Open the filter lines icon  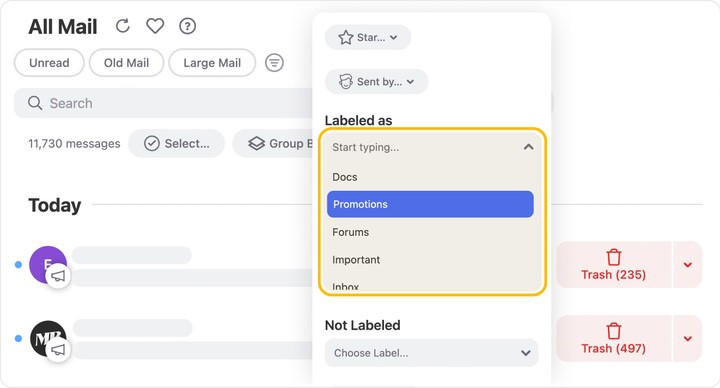(x=274, y=62)
